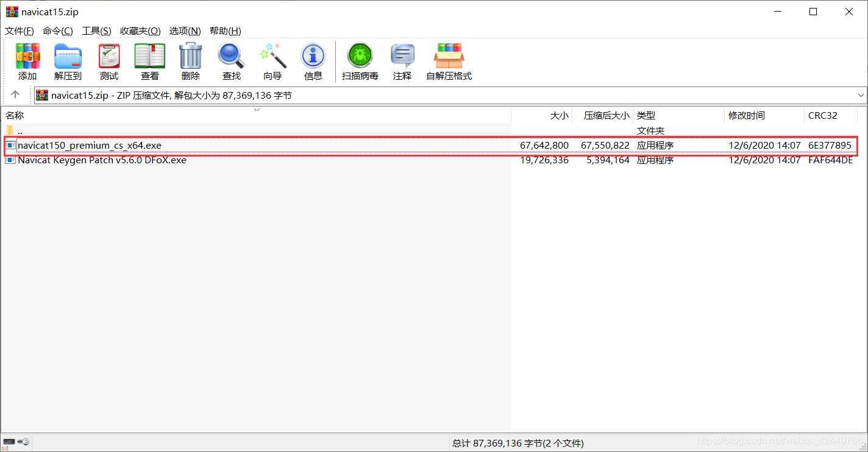Screen dimensions: 868x452
Task: Expand the archive path dropdown arrow
Action: click(x=861, y=95)
